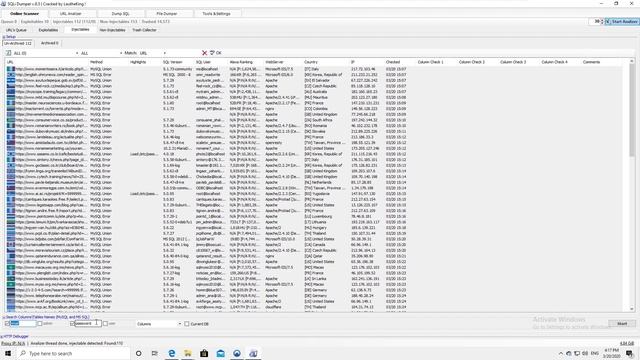This screenshot has width=640, height=360.
Task: Click the row icon of the Hungary entry
Action: (x=11, y=228)
